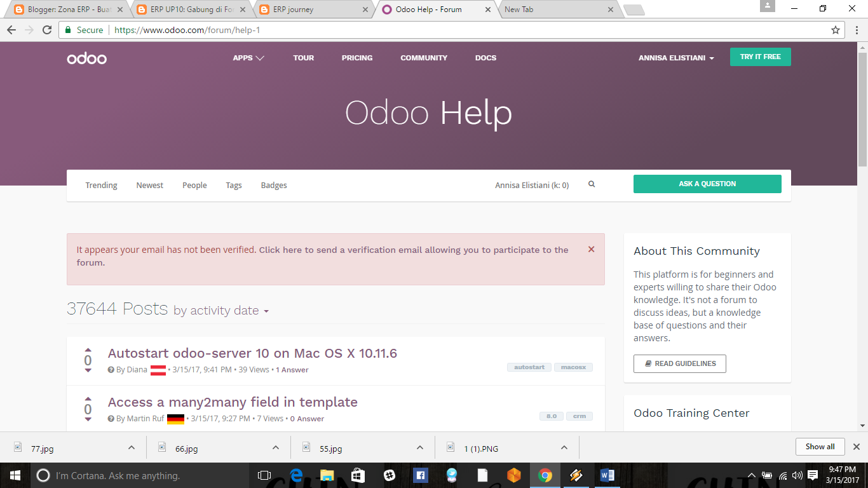Click the Odoo logo in the header
868x488 pixels.
click(x=87, y=58)
